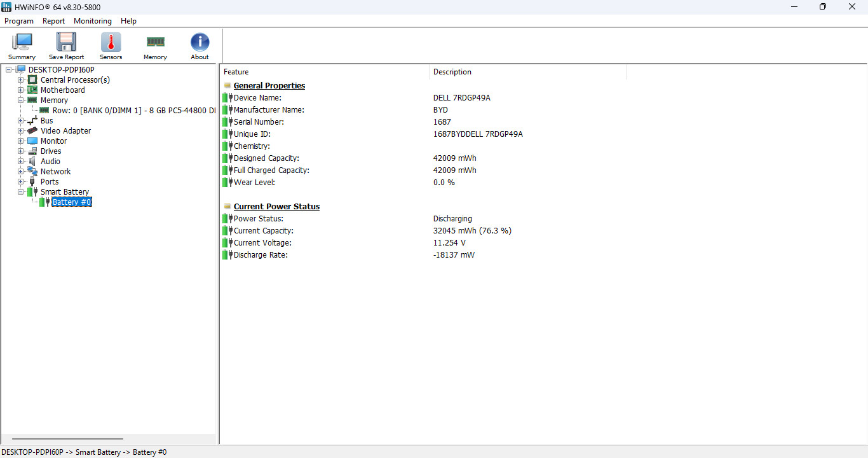This screenshot has height=458, width=868.
Task: Click the Current Power Status heading
Action: tap(276, 207)
